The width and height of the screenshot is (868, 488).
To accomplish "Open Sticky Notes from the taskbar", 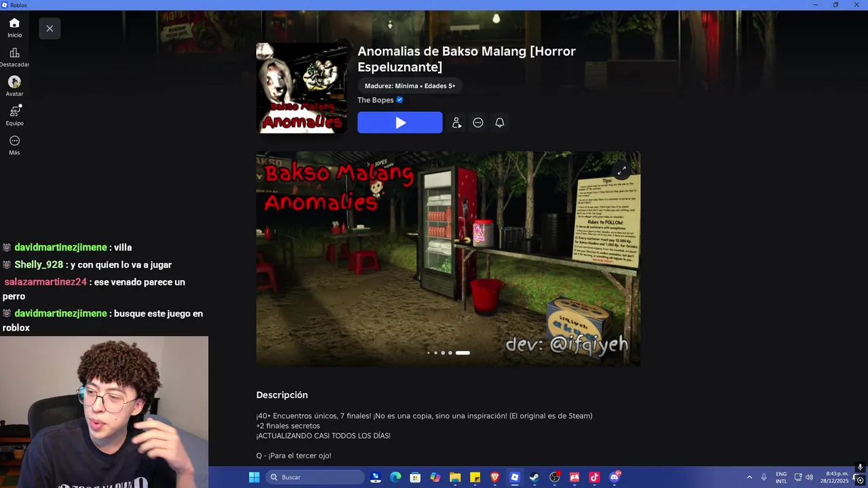I will (x=475, y=477).
